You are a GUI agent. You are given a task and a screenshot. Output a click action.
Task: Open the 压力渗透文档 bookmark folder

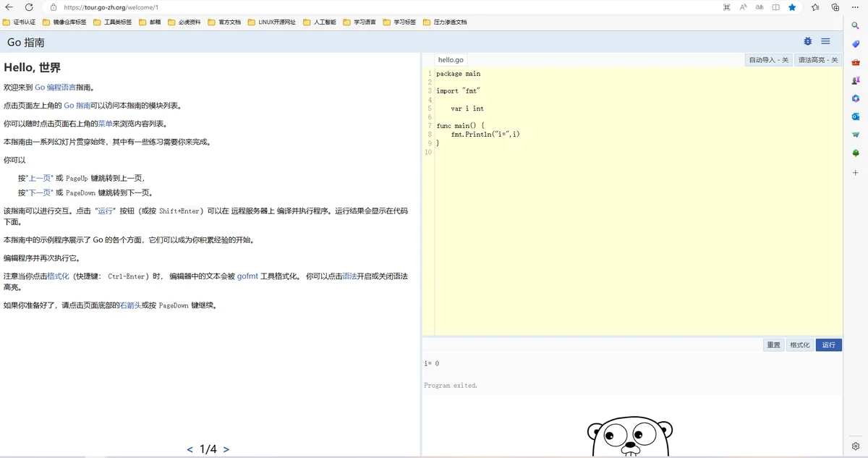tap(445, 22)
